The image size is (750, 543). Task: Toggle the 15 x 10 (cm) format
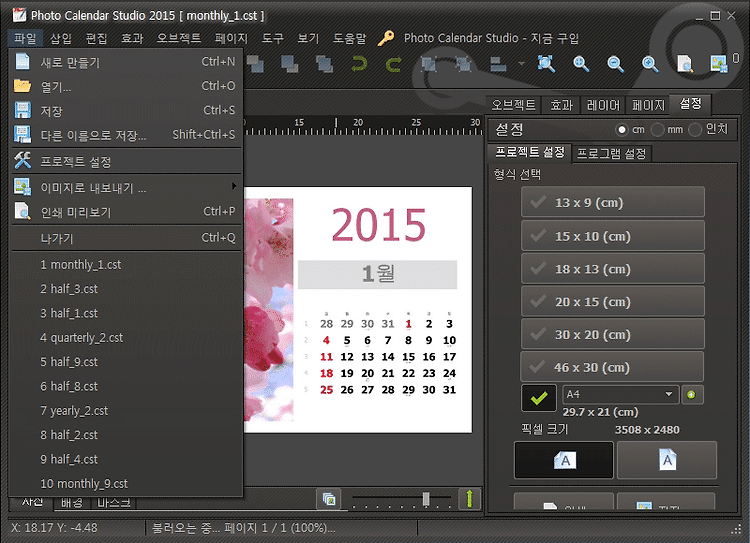(613, 236)
